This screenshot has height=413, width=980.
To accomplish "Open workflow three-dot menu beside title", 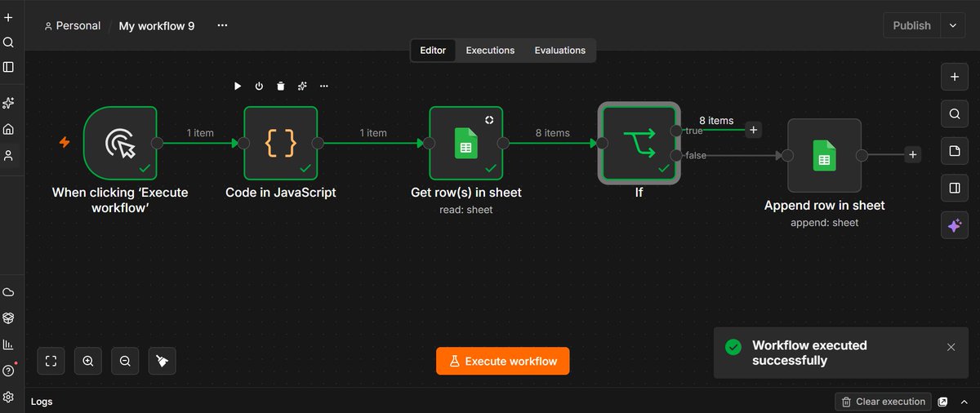I will pos(222,25).
